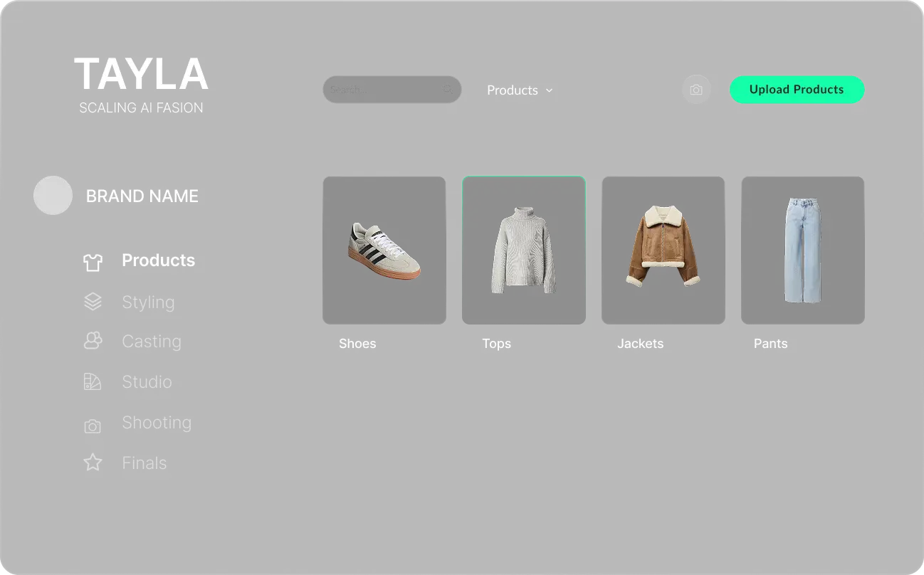Image resolution: width=924 pixels, height=575 pixels.
Task: Click the Studio palette icon
Action: click(93, 381)
